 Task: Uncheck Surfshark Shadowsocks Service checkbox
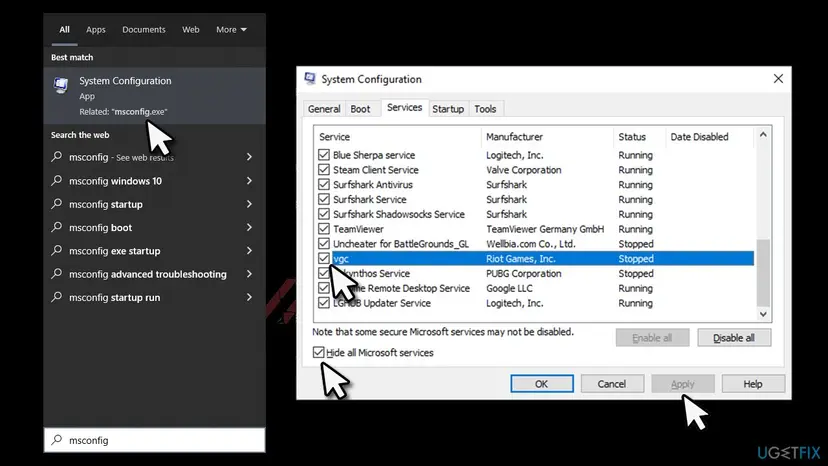[x=324, y=214]
